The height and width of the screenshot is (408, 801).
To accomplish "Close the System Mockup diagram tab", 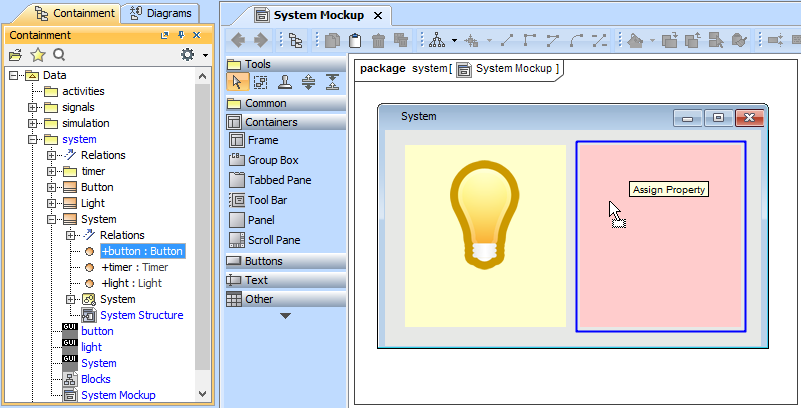I will pos(378,16).
